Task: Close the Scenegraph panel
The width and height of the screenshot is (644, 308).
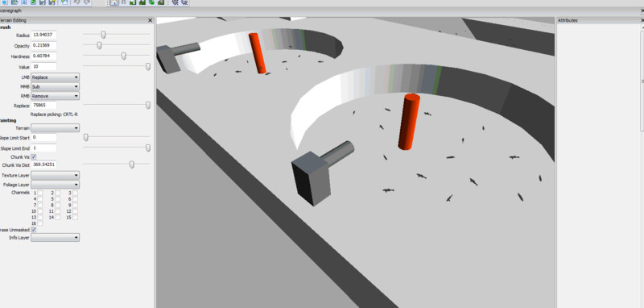Action: pyautogui.click(x=642, y=11)
